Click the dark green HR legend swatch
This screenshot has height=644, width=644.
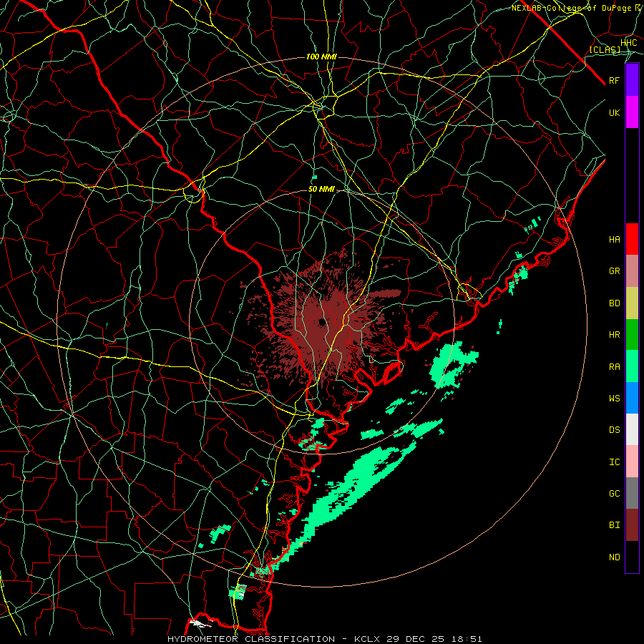coord(632,335)
